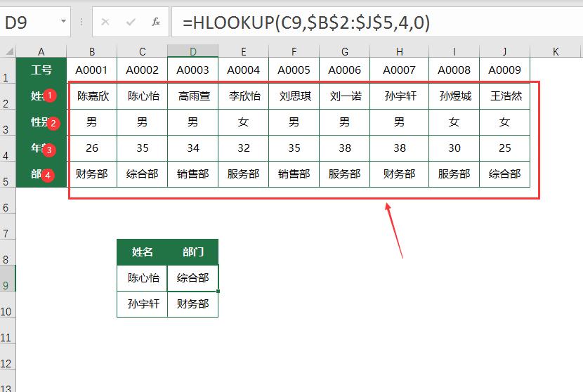583x392 pixels.
Task: Select row 11 header
Action: (x=8, y=331)
